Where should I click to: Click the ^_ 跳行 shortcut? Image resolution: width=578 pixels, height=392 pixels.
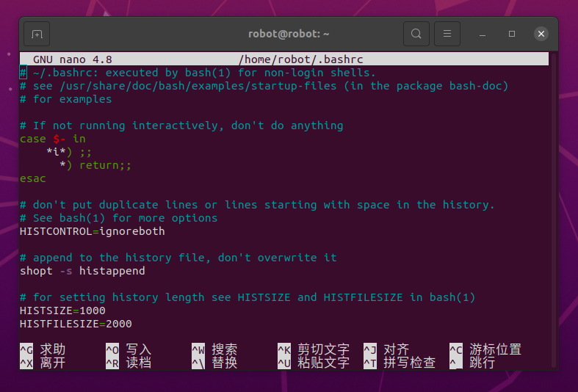coord(472,363)
